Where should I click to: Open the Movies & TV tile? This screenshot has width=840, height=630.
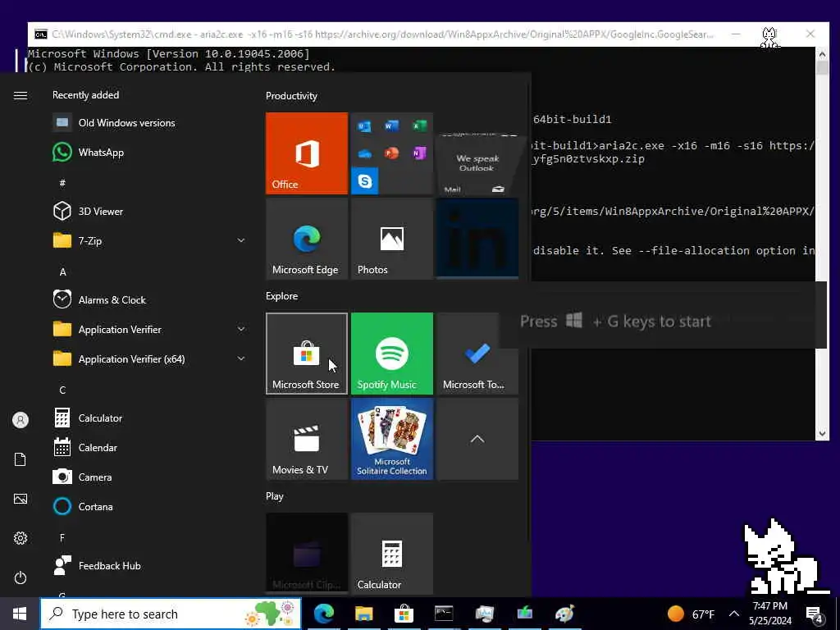coord(307,439)
